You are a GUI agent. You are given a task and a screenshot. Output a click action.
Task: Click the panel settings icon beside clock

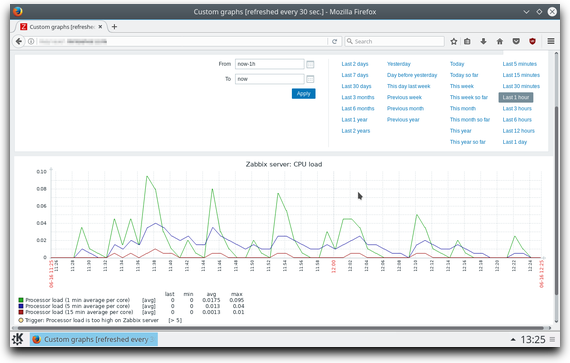552,339
